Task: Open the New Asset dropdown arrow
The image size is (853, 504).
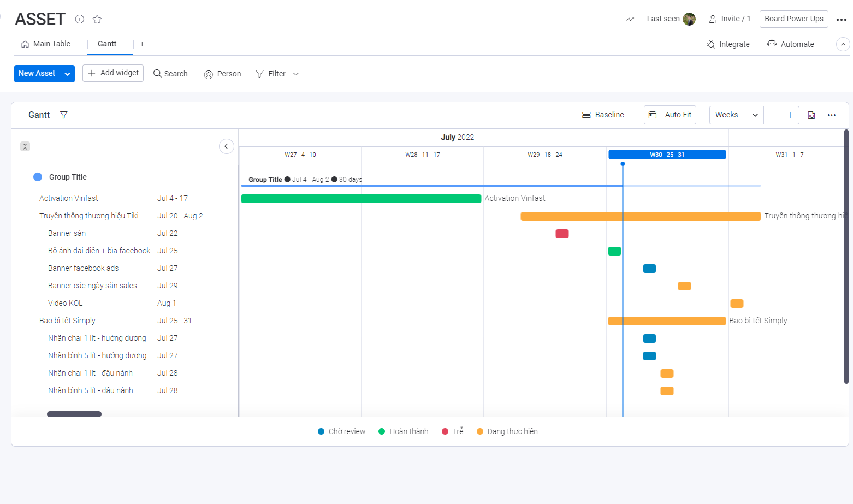Action: [67, 73]
